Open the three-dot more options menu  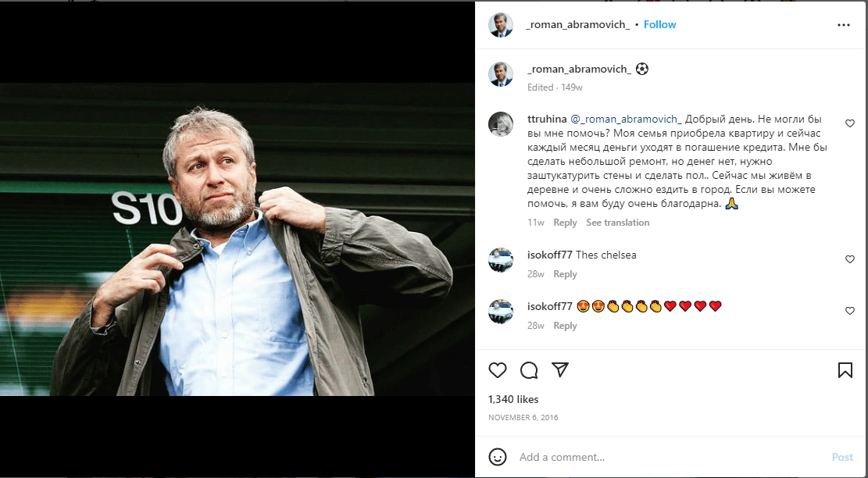[x=843, y=25]
